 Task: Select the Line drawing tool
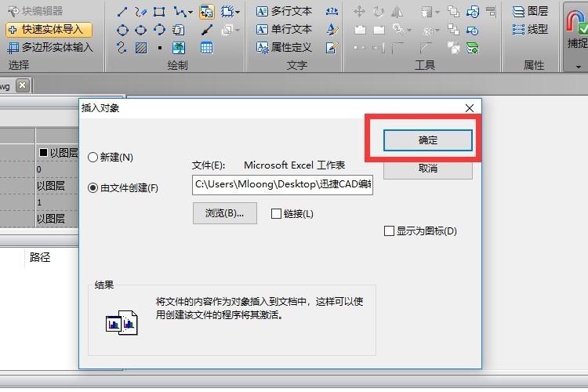tap(122, 12)
